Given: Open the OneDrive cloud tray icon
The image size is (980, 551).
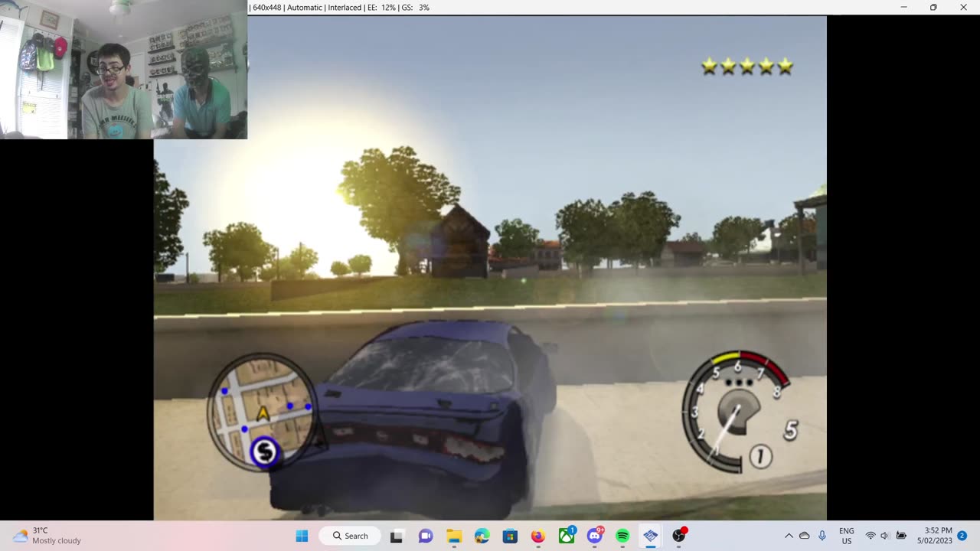Looking at the screenshot, I should pyautogui.click(x=805, y=536).
